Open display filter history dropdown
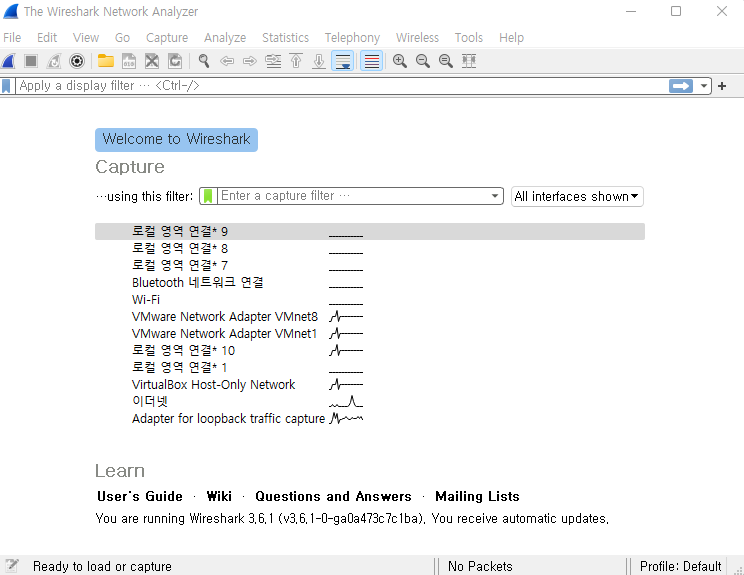 (704, 86)
